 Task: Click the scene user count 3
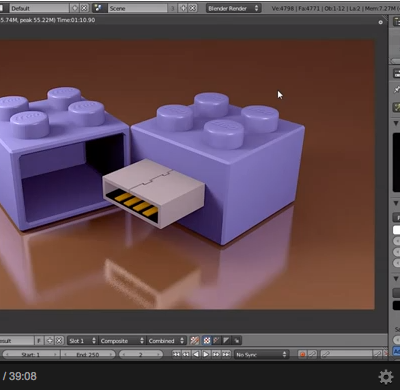pos(173,8)
